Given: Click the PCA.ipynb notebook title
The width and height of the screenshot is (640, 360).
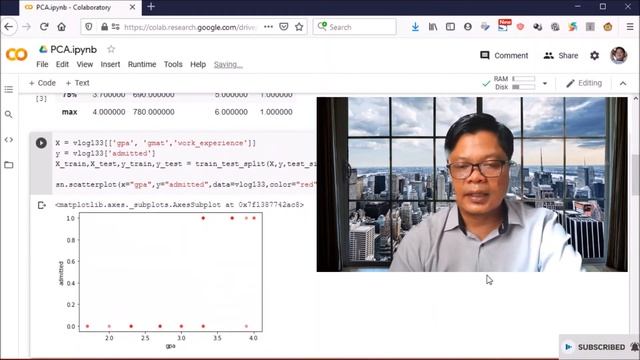Looking at the screenshot, I should click(x=73, y=49).
